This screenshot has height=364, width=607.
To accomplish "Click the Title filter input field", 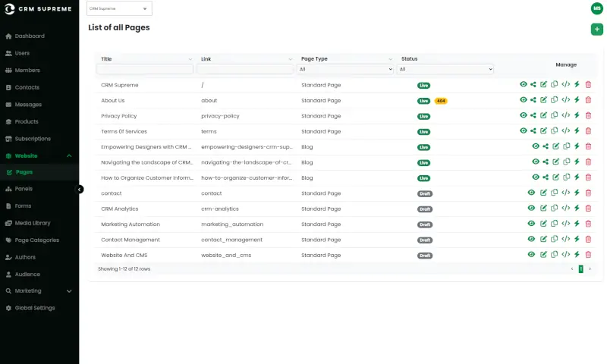I will coord(145,69).
